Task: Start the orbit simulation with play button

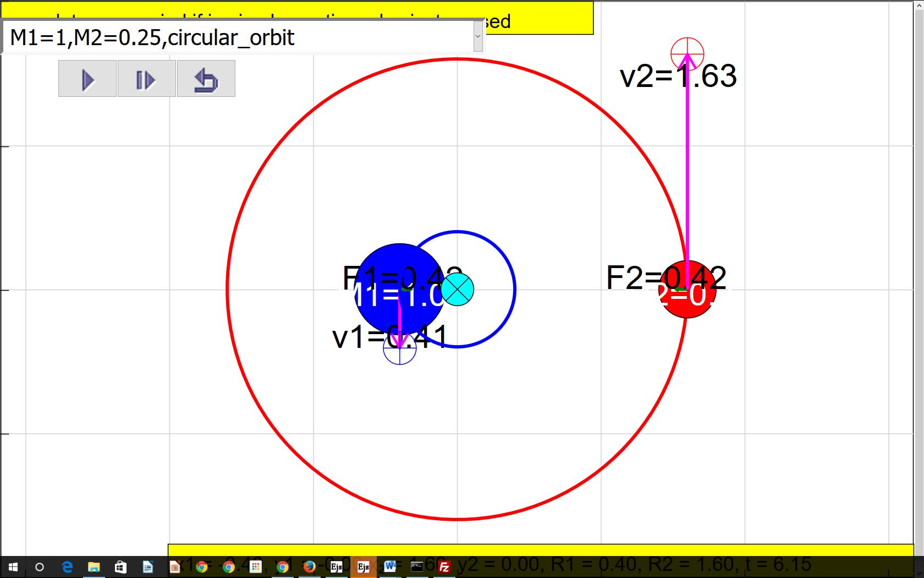Action: [x=87, y=79]
